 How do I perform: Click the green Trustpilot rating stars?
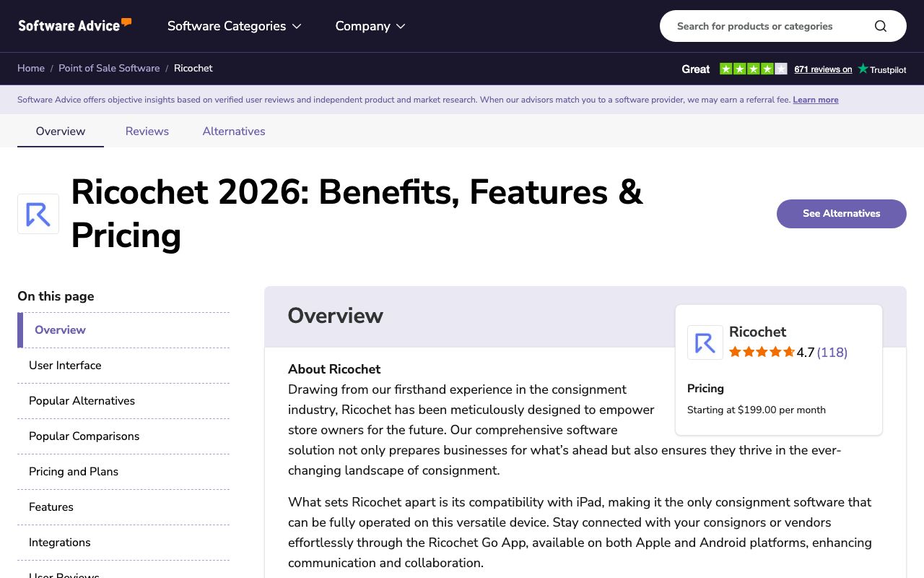pyautogui.click(x=754, y=69)
